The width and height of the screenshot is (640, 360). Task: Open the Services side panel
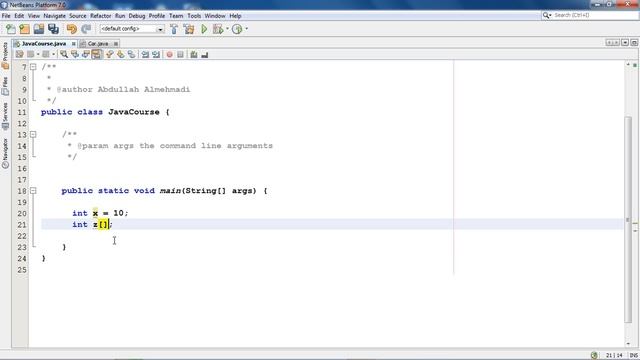[x=5, y=116]
